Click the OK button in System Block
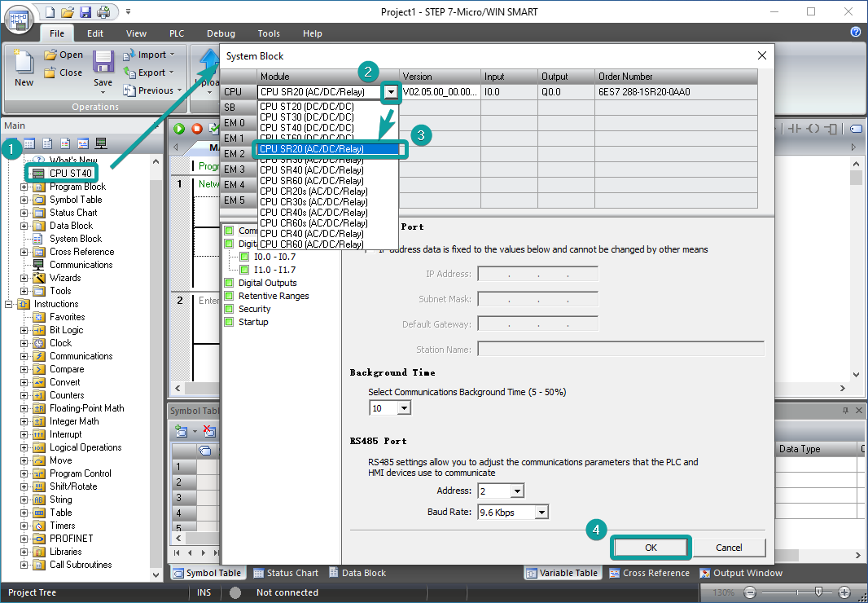Viewport: 868px width, 603px height. (x=651, y=548)
